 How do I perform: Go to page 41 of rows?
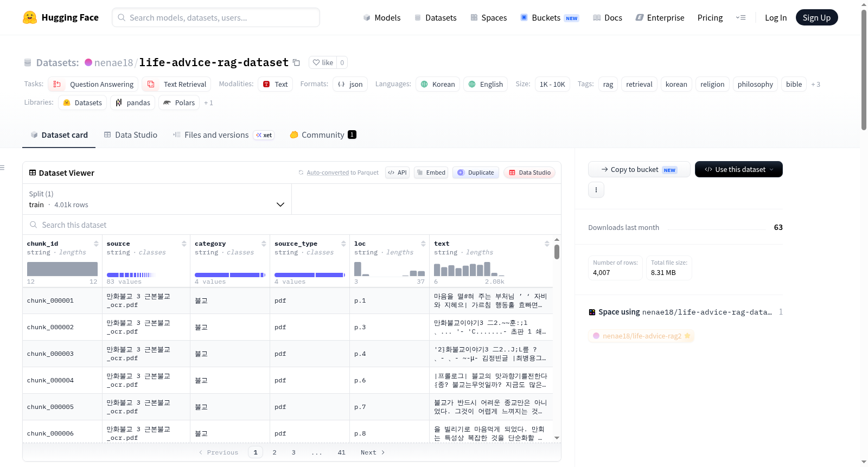coord(341,452)
